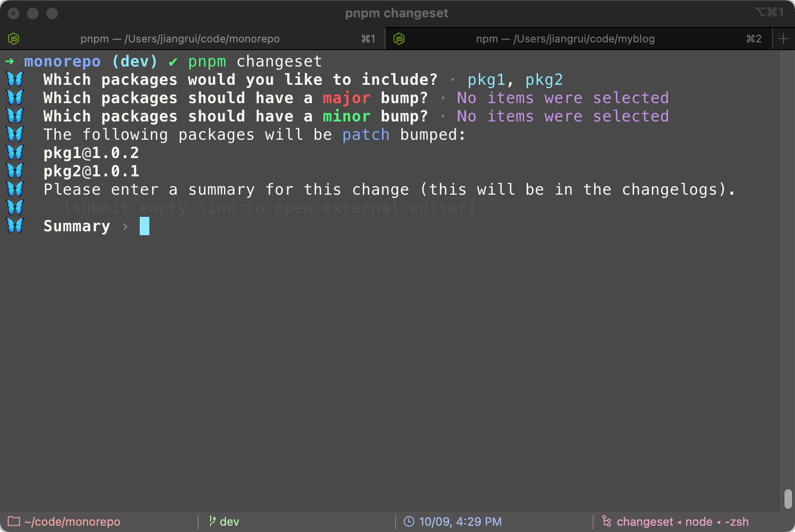Click 'No items were selected' on major line

click(x=563, y=98)
